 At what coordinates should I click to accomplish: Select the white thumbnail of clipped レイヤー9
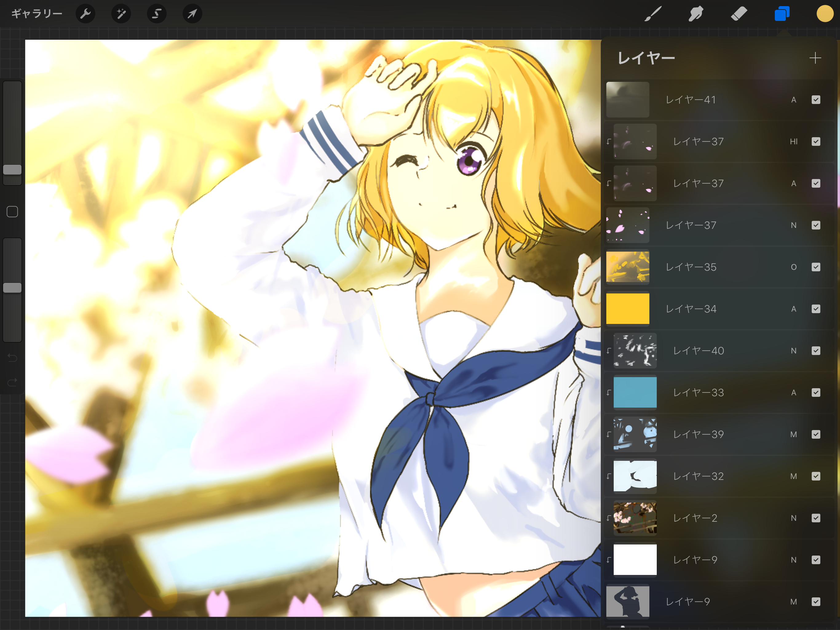[635, 559]
